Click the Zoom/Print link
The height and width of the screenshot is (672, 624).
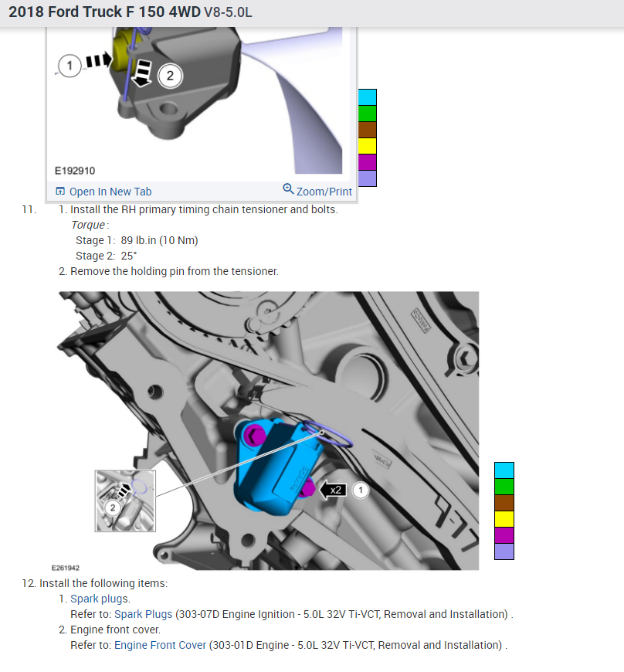pos(324,192)
